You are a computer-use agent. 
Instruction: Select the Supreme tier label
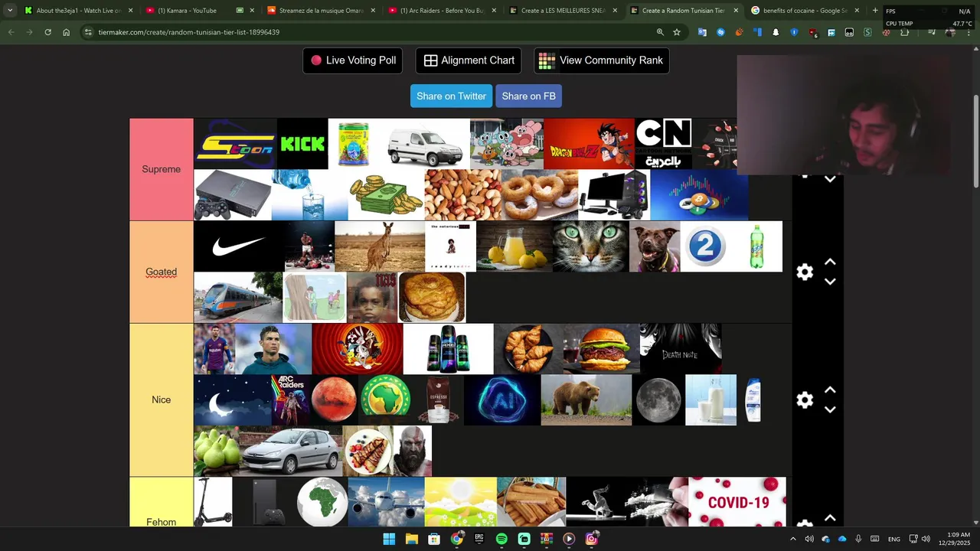[x=162, y=169]
